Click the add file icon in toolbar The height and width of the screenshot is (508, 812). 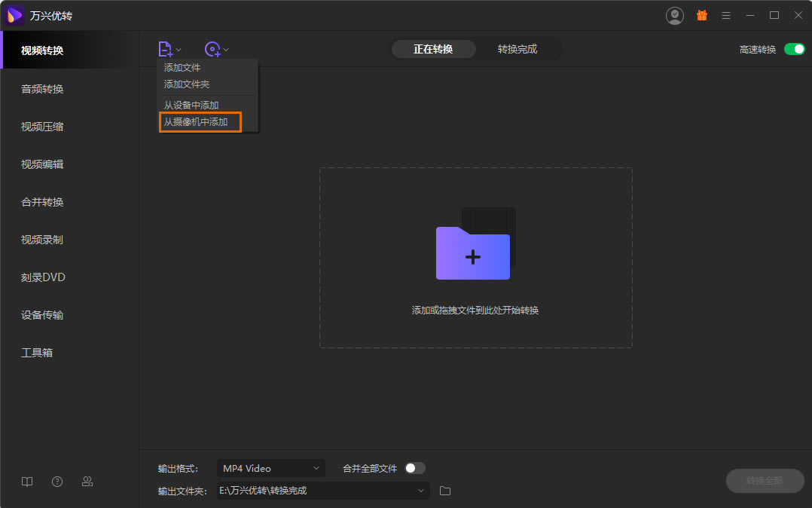(166, 49)
